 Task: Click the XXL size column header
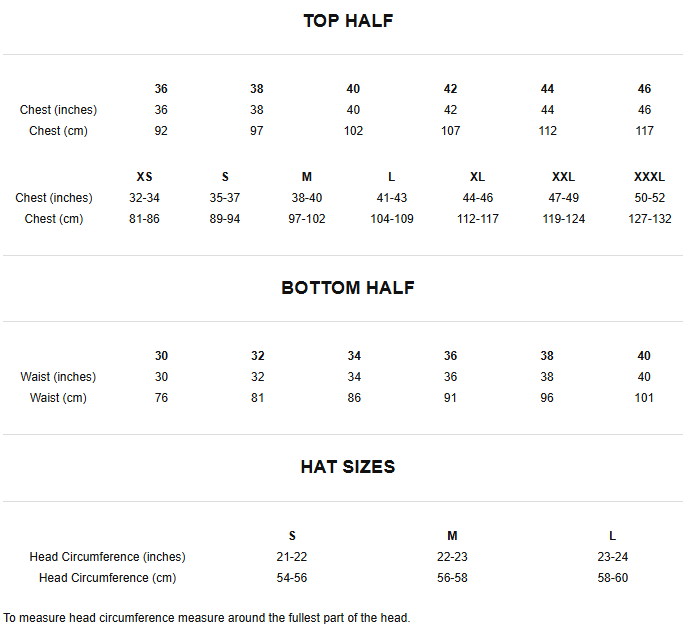click(563, 177)
